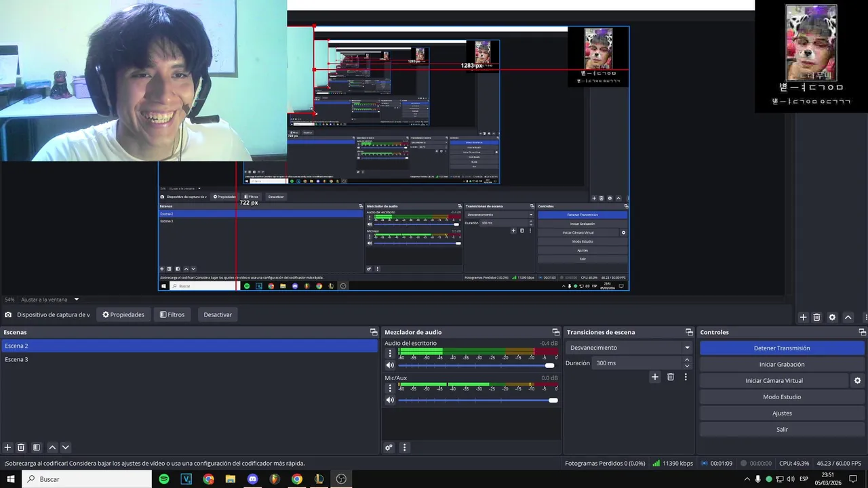Open the three-dot options for Mic/Aux
This screenshot has height=488, width=868.
tap(390, 388)
